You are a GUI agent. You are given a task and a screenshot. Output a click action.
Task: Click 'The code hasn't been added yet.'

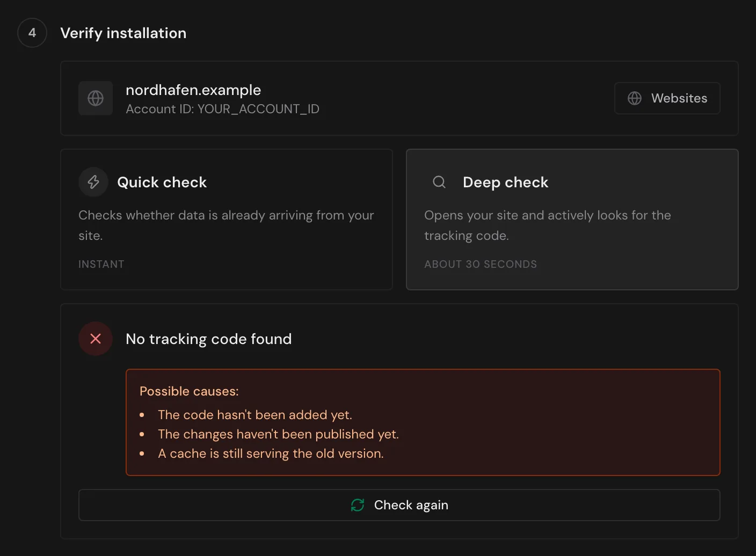255,415
